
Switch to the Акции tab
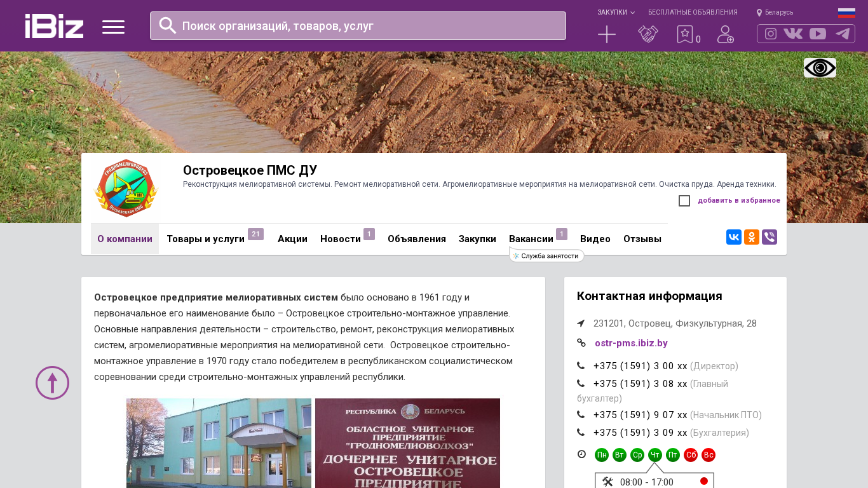292,239
